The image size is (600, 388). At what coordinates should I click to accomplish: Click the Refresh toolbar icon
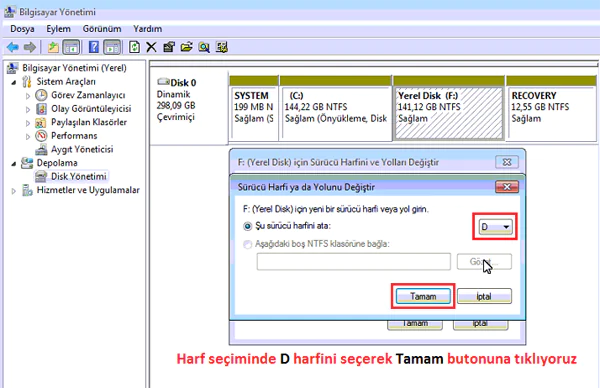pyautogui.click(x=134, y=47)
